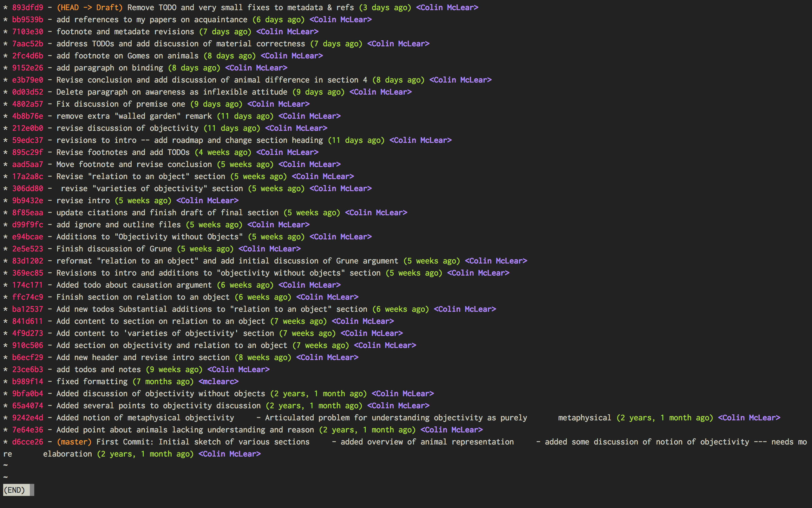Click commit hash 893dfd9

coord(28,7)
